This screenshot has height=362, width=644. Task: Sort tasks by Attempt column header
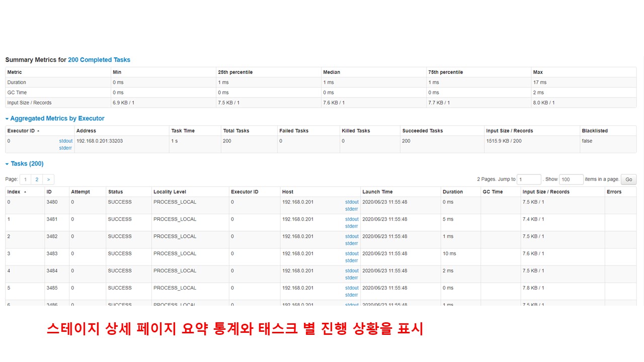(x=88, y=192)
